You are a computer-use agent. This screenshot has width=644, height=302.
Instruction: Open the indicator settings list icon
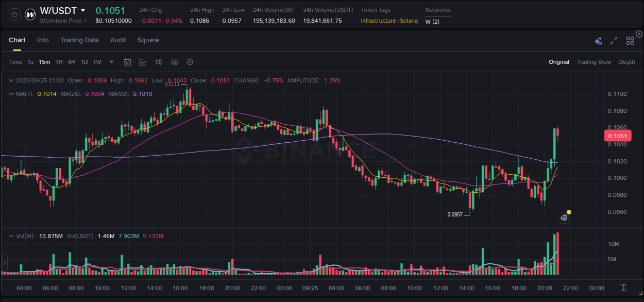point(174,62)
